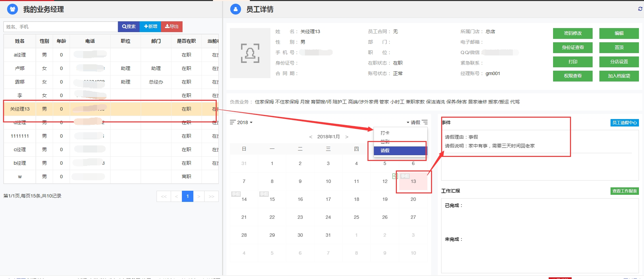Select the 露娜 row
644x279 pixels.
click(x=111, y=82)
